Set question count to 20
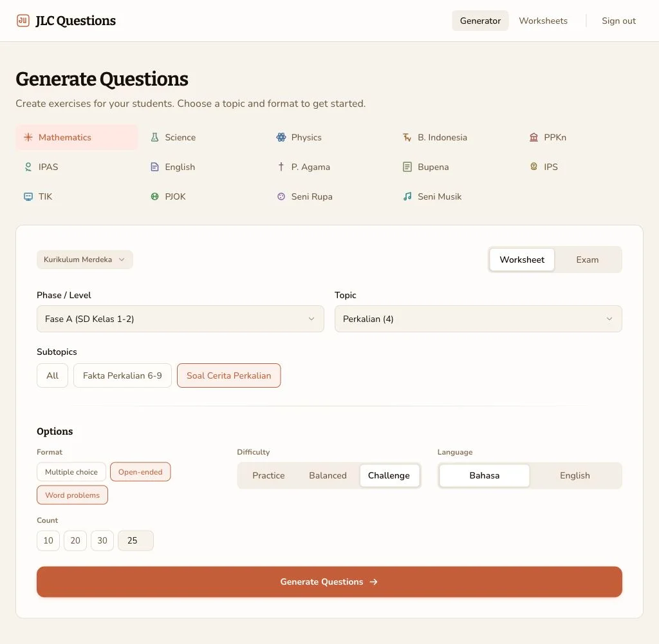This screenshot has width=659, height=644. tap(75, 540)
